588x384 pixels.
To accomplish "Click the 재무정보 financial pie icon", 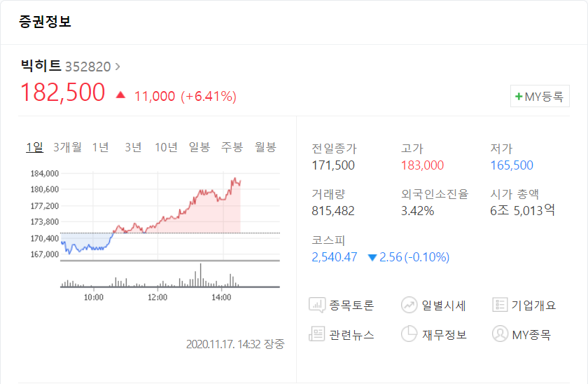I will tap(409, 334).
